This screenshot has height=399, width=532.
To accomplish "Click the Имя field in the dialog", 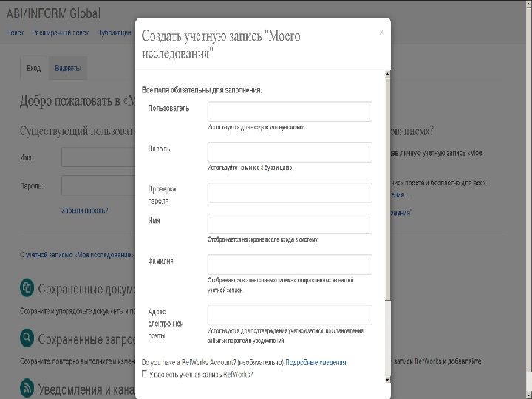I will click(290, 224).
